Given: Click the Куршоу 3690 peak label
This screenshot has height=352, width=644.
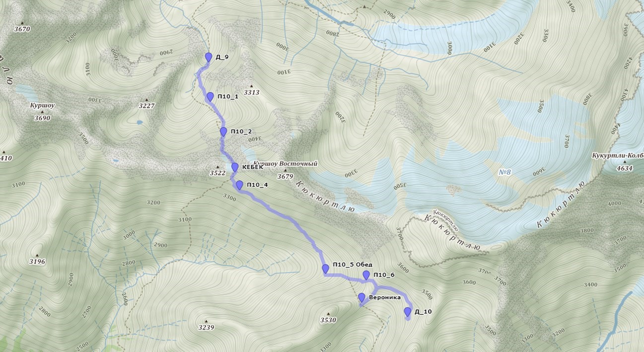Looking at the screenshot, I should tap(42, 112).
